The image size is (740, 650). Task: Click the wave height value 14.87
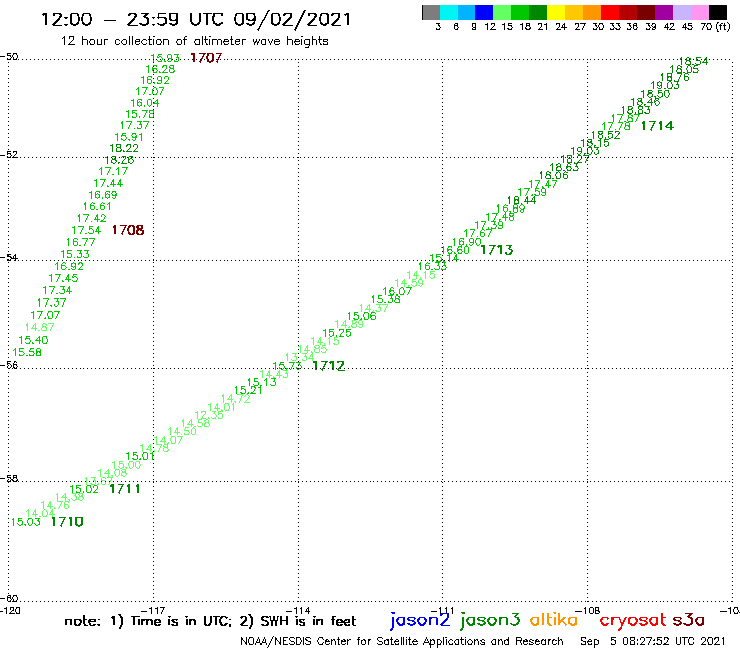point(40,327)
